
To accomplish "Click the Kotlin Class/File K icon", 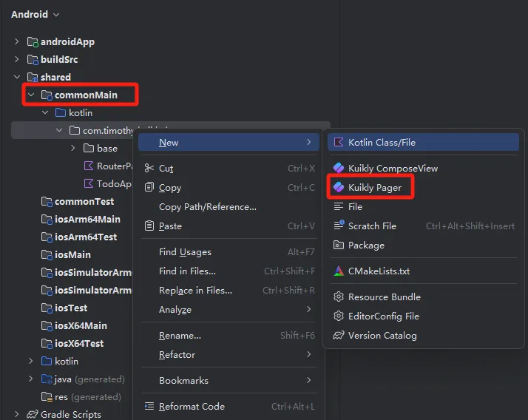I will click(x=339, y=142).
